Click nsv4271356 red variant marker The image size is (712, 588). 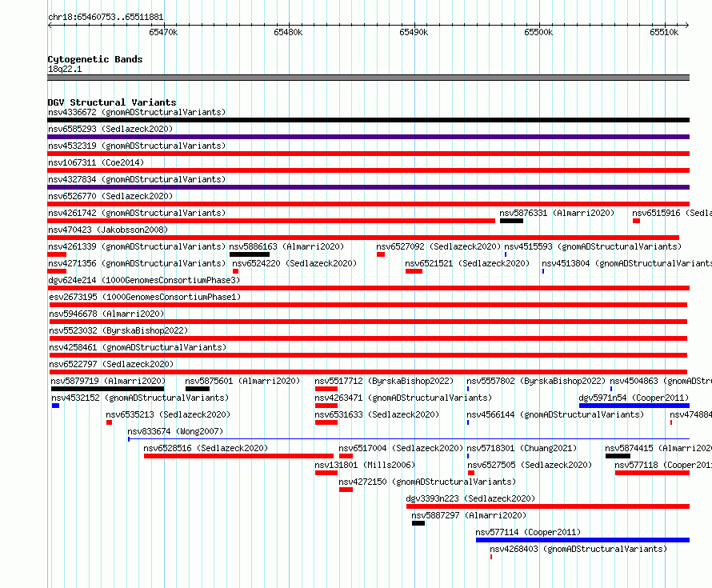(57, 271)
